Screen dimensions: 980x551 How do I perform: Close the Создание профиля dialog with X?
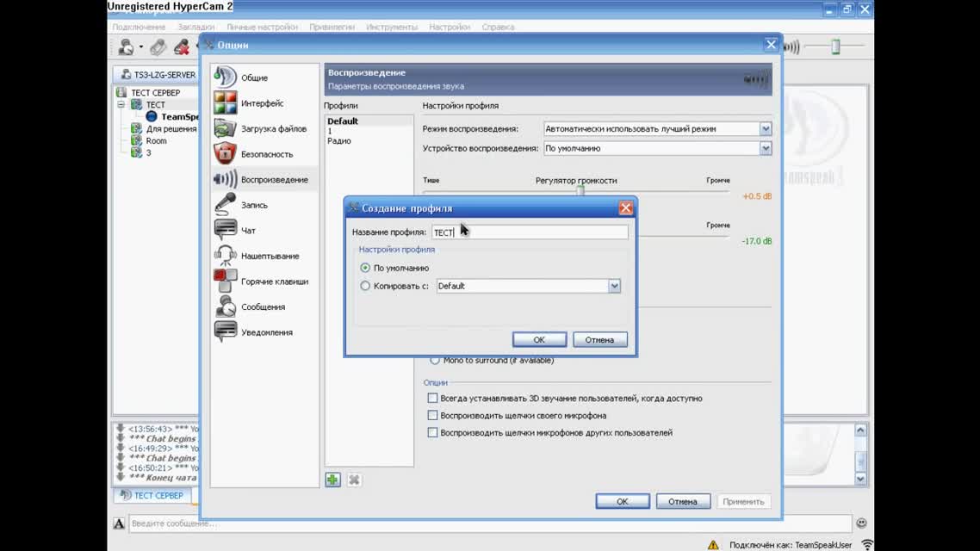point(625,208)
